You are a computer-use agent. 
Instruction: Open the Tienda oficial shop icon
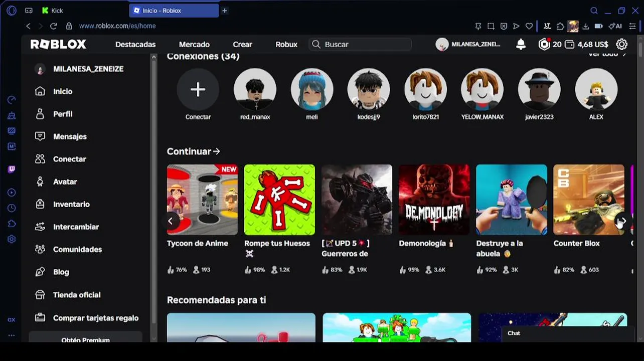click(x=40, y=295)
